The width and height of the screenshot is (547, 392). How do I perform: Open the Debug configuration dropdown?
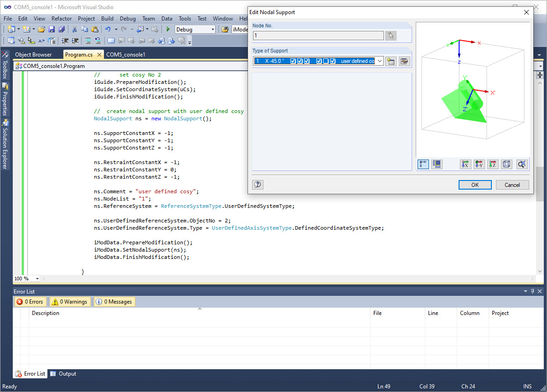pyautogui.click(x=212, y=29)
